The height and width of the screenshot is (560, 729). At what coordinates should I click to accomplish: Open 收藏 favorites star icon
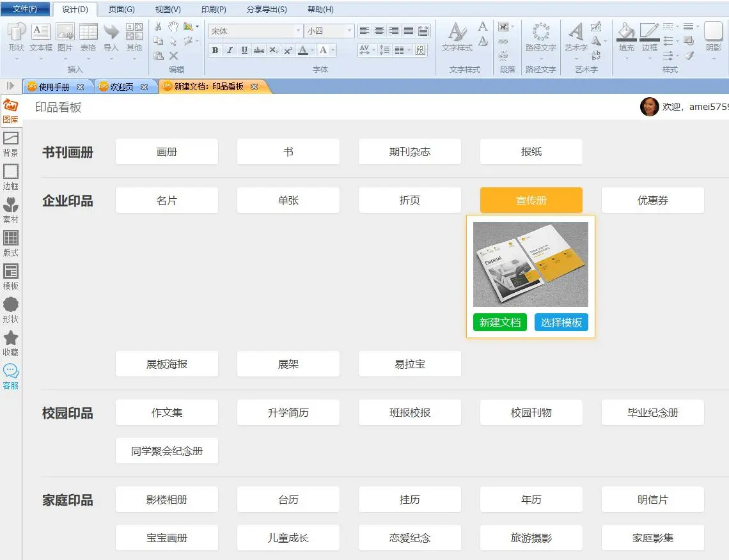11,343
